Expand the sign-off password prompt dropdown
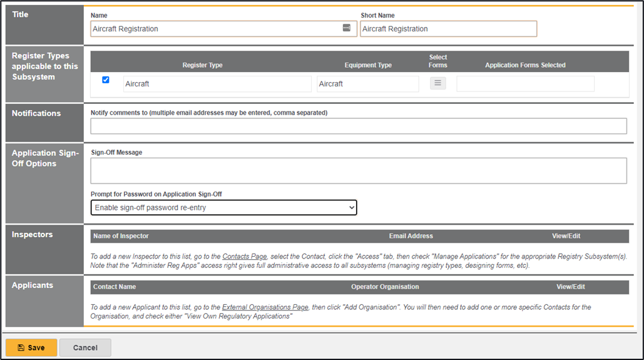Viewport: 644px width, 360px height. click(223, 207)
